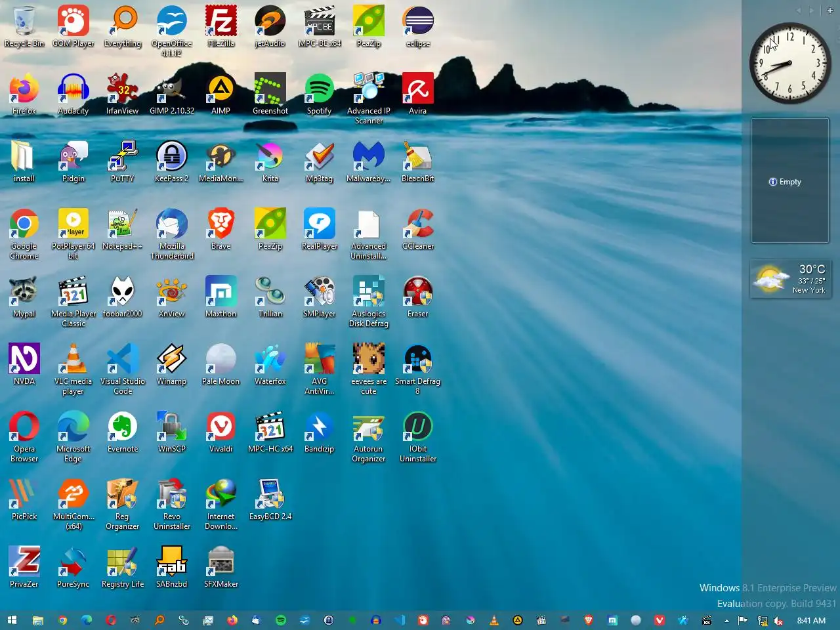Open the Evernote desktop shortcut
The height and width of the screenshot is (630, 840).
point(123,432)
